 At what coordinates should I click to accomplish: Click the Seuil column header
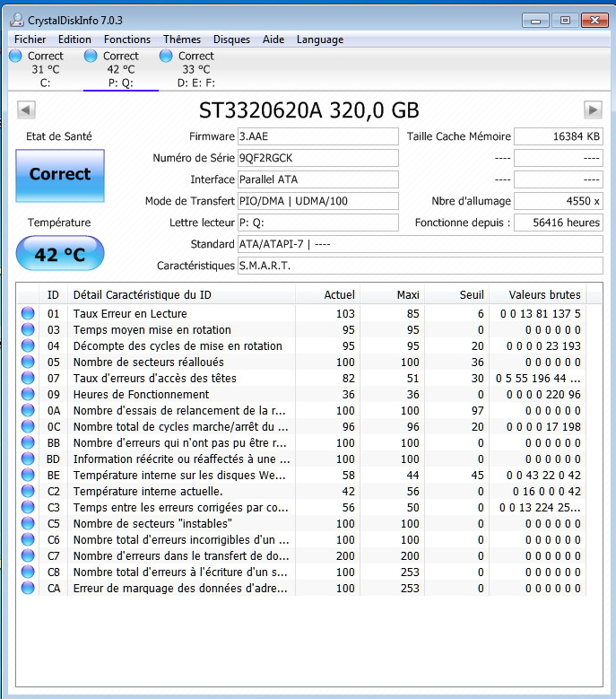click(456, 294)
